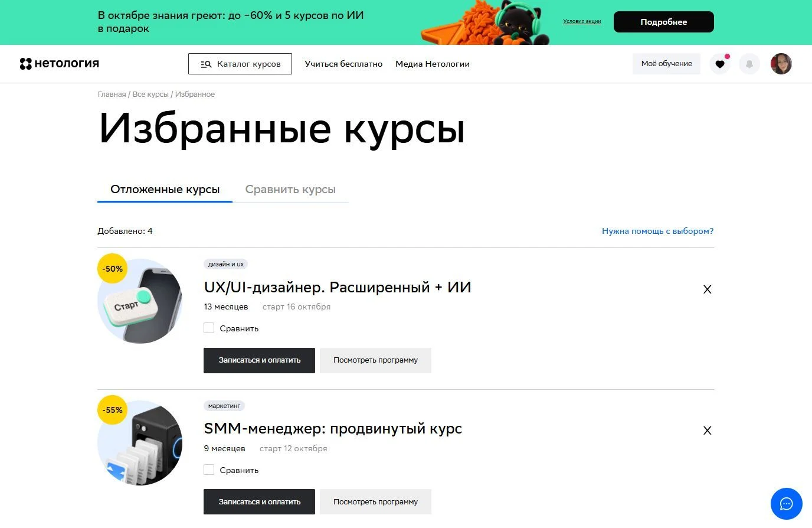This screenshot has height=528, width=812.
Task: Click the -50% discount badge
Action: point(113,269)
